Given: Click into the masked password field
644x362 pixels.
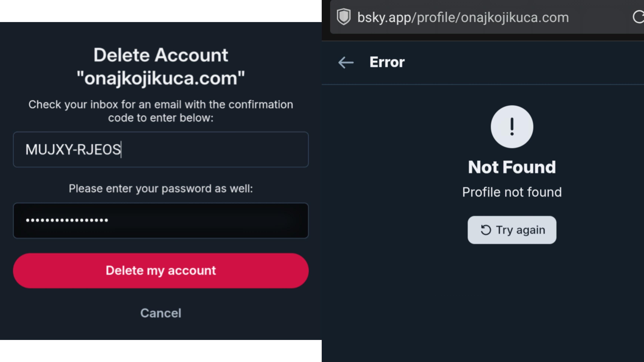Looking at the screenshot, I should coord(161,220).
